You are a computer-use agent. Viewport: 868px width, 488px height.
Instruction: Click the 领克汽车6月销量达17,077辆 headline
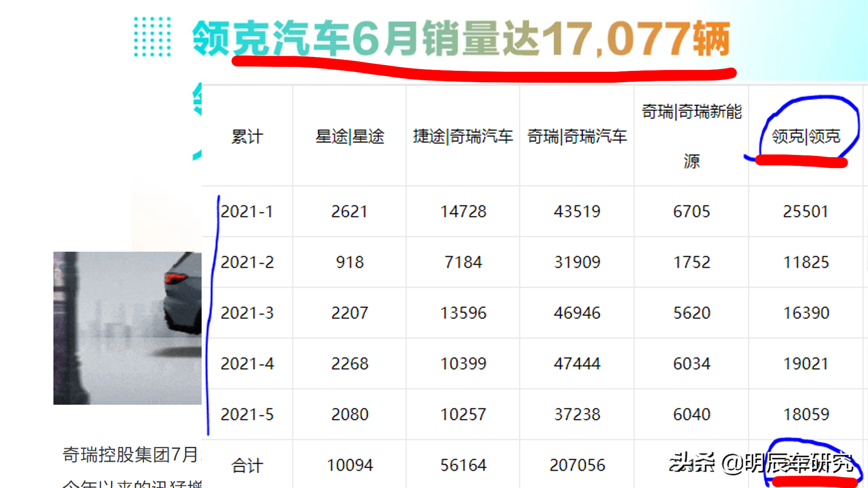[x=461, y=38]
